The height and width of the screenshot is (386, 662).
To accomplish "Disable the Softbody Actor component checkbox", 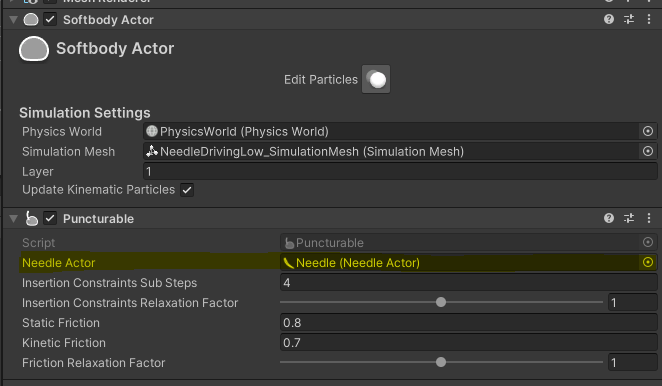I will [x=50, y=19].
